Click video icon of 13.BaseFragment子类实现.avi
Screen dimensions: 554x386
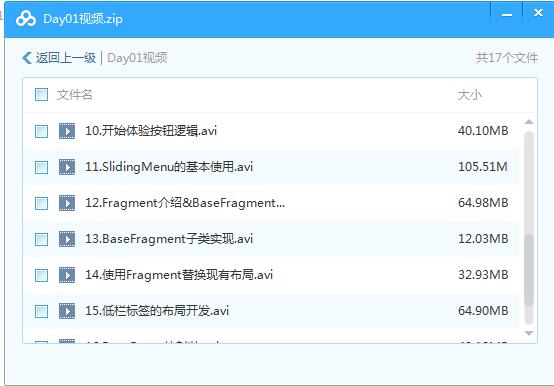pyautogui.click(x=67, y=239)
